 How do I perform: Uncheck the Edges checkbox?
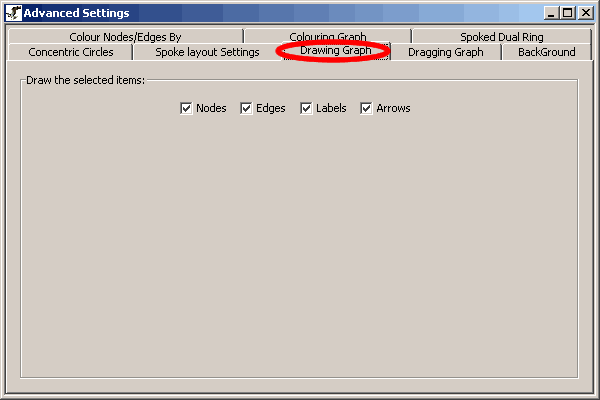point(246,108)
